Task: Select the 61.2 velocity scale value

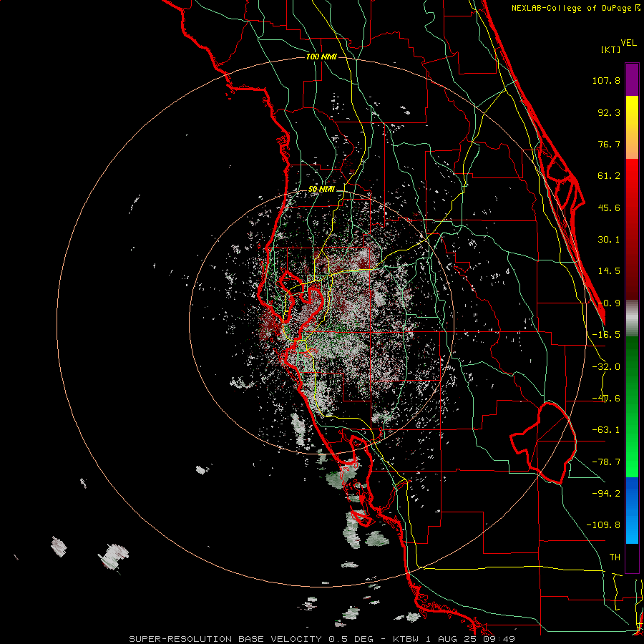Action: pos(609,176)
